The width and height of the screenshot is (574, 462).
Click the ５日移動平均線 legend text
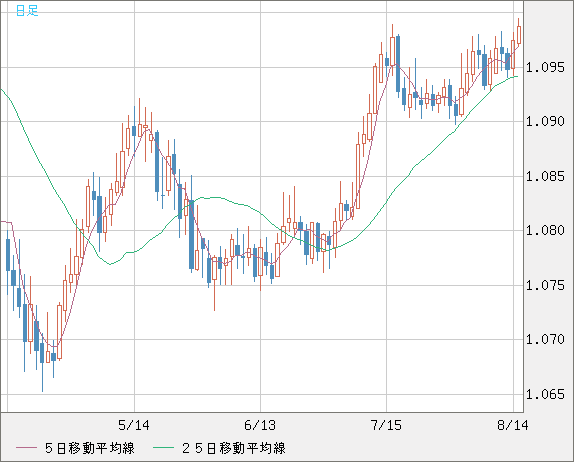tap(90, 448)
